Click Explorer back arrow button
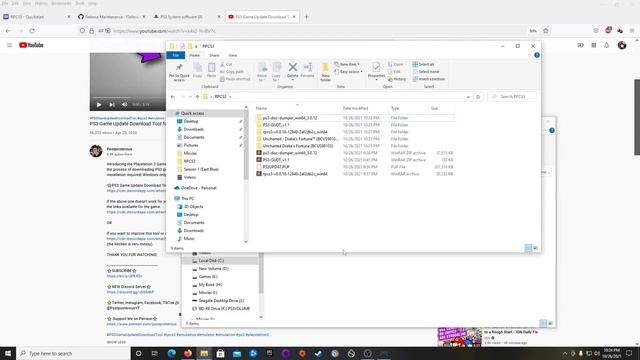 click(173, 97)
